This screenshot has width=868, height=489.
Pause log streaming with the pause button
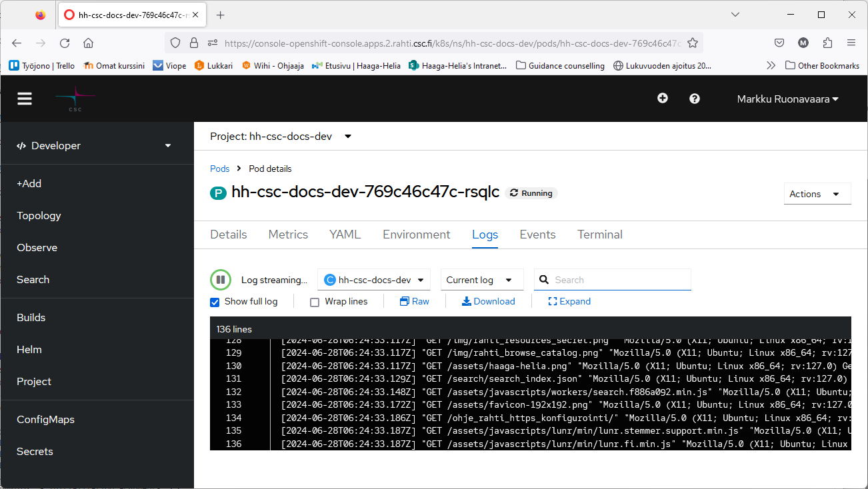click(x=221, y=280)
